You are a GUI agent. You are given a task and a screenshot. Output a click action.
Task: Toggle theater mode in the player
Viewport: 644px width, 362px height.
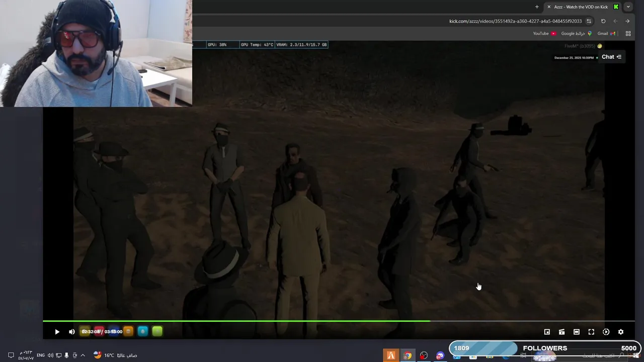(577, 332)
